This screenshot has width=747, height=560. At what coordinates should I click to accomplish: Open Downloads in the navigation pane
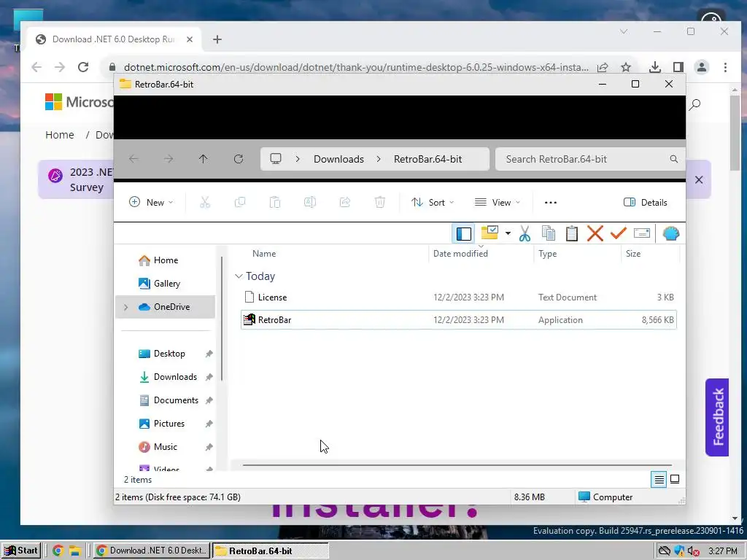tap(166, 377)
